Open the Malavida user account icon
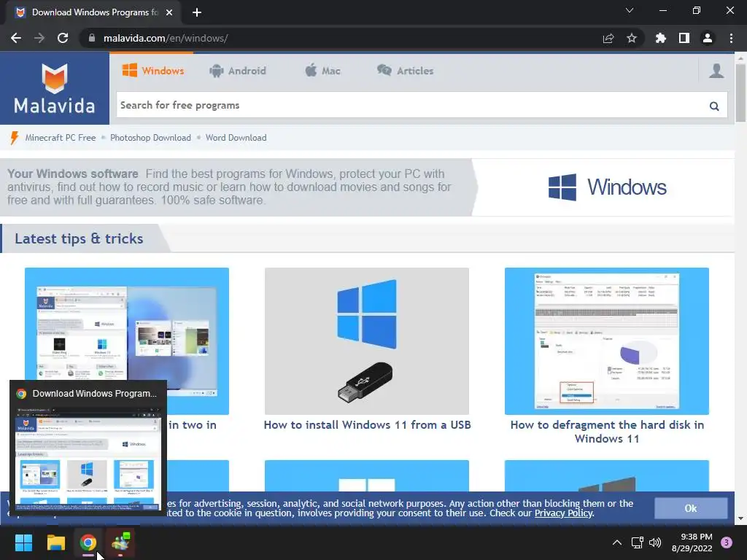 (716, 71)
